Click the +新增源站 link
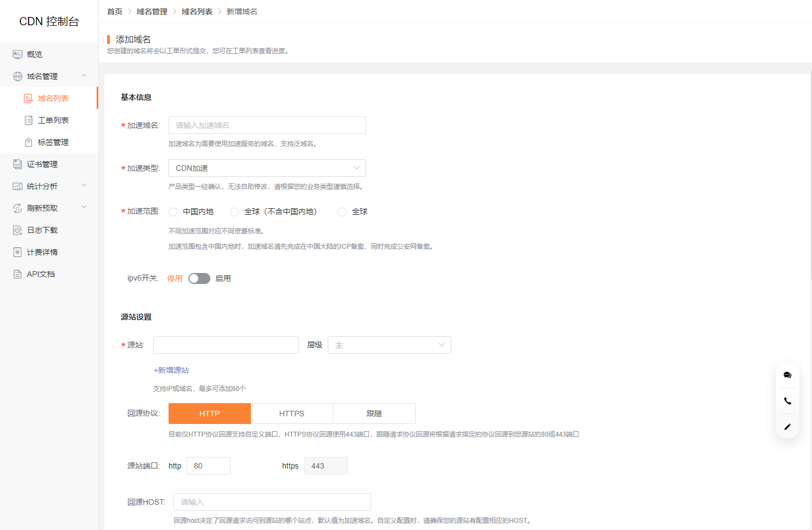 [171, 370]
